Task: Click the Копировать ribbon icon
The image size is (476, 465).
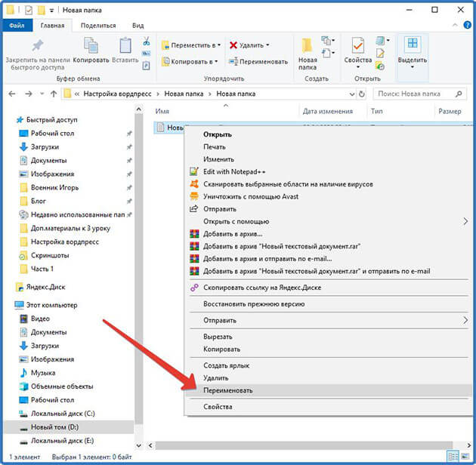Action: [91, 45]
